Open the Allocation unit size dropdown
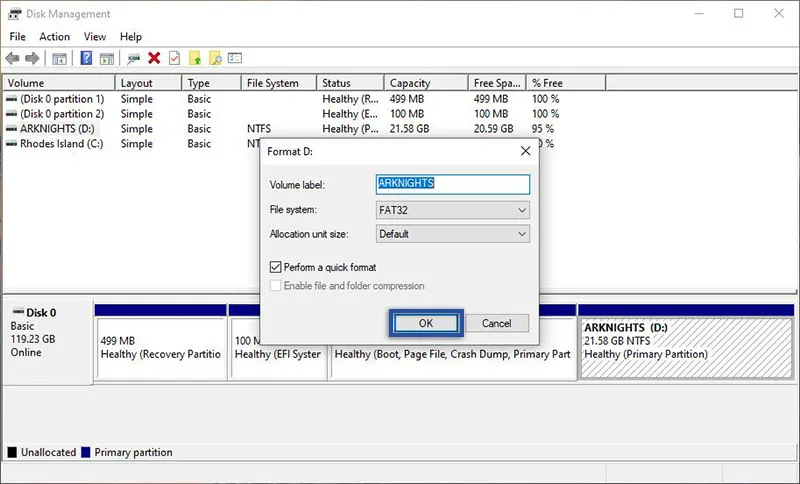The height and width of the screenshot is (484, 800). pyautogui.click(x=453, y=234)
